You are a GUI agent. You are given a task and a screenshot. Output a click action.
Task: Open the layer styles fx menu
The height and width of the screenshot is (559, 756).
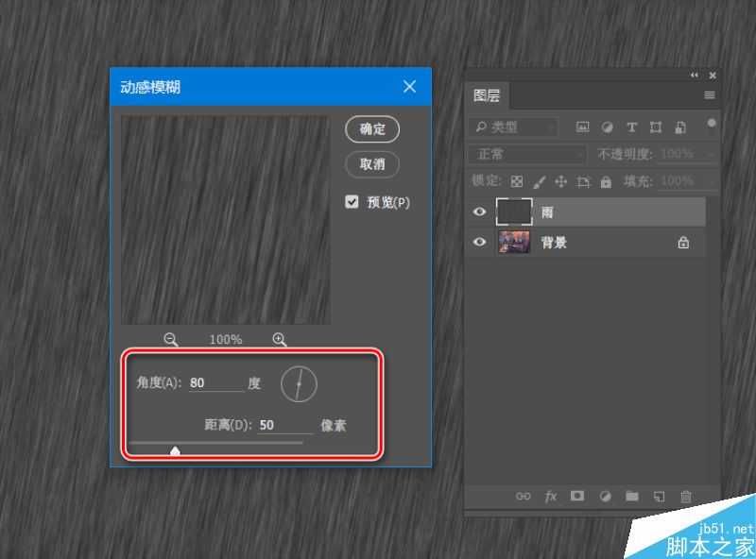point(551,496)
